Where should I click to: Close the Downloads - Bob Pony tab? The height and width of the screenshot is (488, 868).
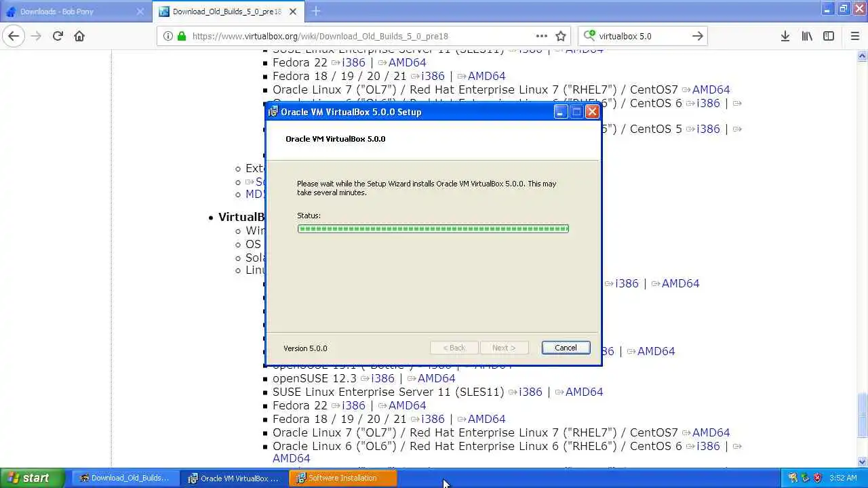pyautogui.click(x=140, y=12)
